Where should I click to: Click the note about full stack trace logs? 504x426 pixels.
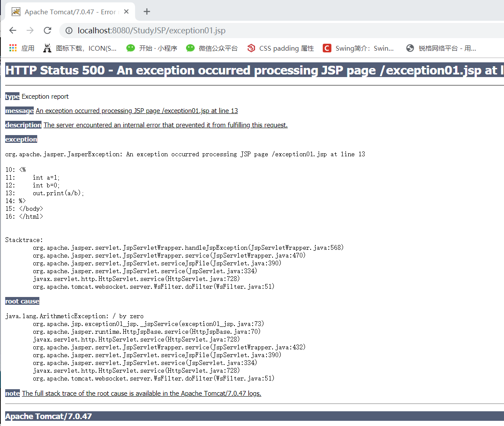[141, 393]
